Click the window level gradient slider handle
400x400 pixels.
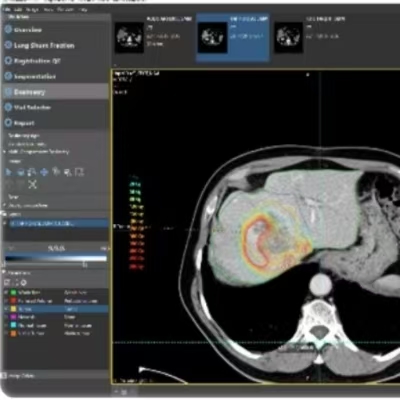[x=85, y=264]
